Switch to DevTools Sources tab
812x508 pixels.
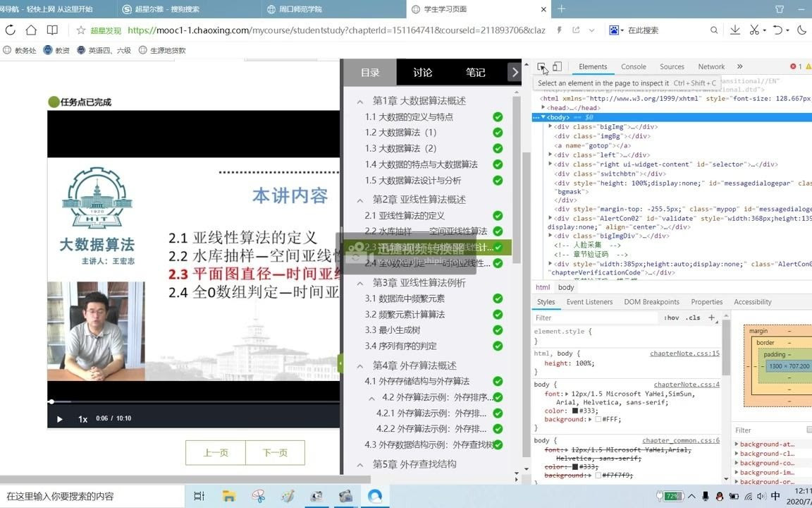tap(672, 67)
